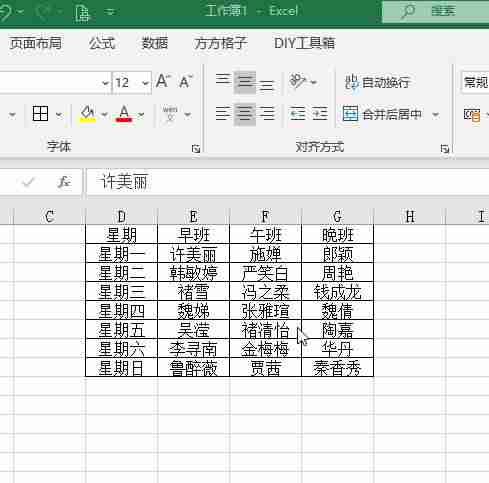The height and width of the screenshot is (483, 489).
Task: Toggle 自动换行 wrap text
Action: pos(377,82)
